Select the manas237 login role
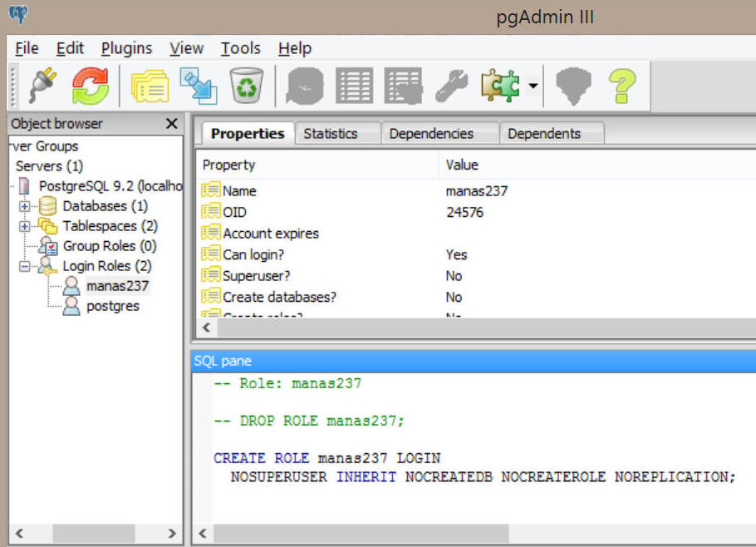The height and width of the screenshot is (547, 756). coord(118,286)
